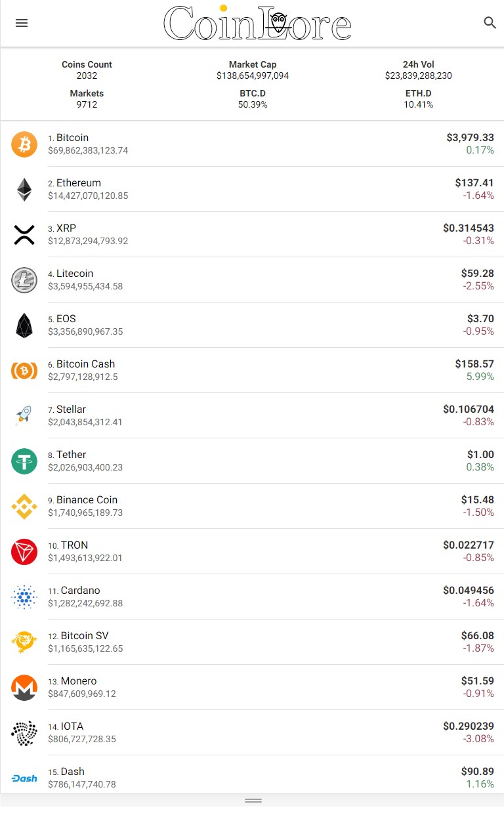This screenshot has width=504, height=840.
Task: Select the IOTA coin name
Action: (72, 726)
